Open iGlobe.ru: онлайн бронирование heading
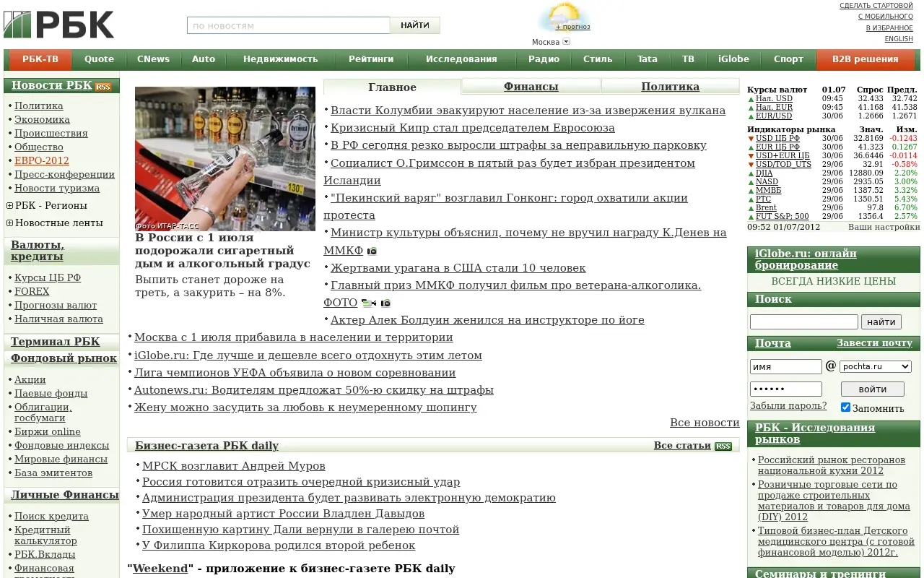The width and height of the screenshot is (924, 578). coord(806,259)
